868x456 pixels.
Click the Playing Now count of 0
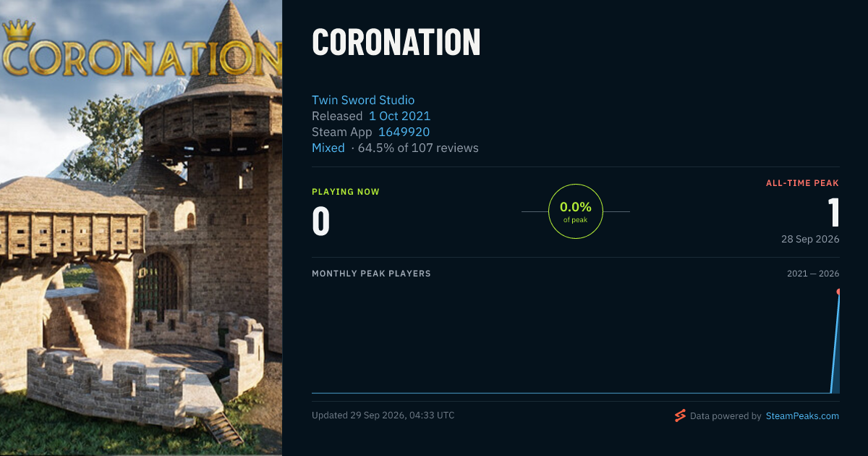tap(321, 221)
